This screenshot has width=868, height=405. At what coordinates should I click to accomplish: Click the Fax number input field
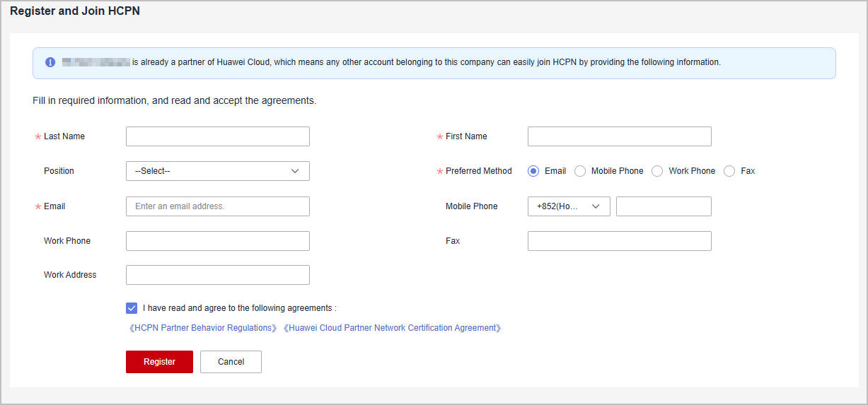coord(619,241)
